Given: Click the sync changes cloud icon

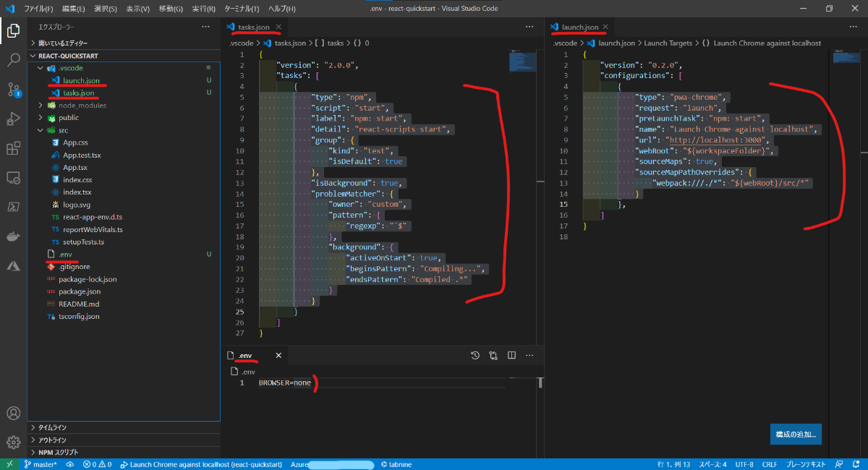Looking at the screenshot, I should (69, 464).
